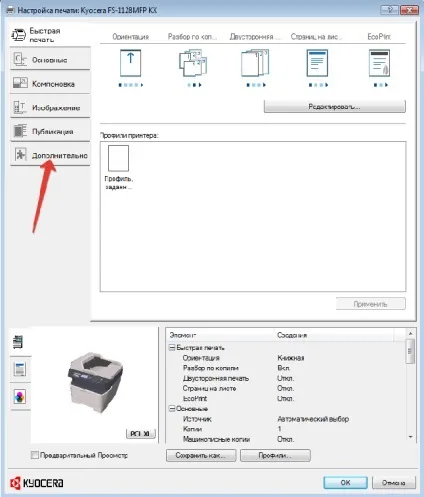
Task: Open the Публикация tab
Action: point(50,131)
